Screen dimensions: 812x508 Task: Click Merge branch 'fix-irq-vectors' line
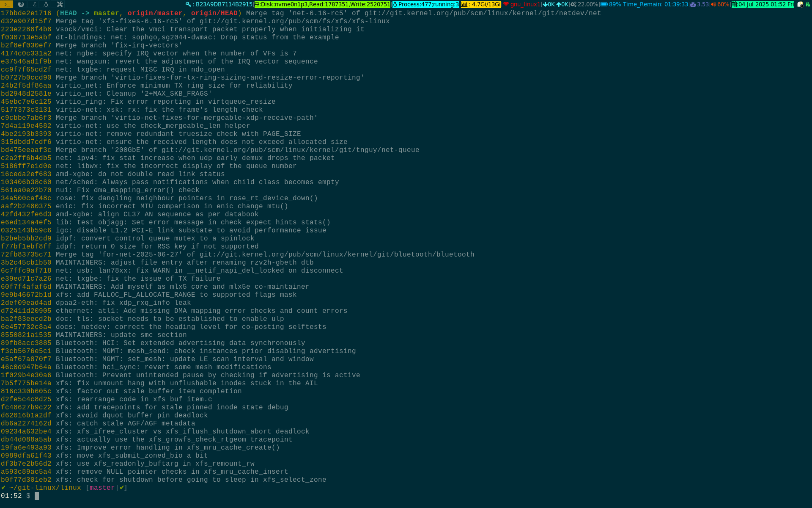click(119, 45)
